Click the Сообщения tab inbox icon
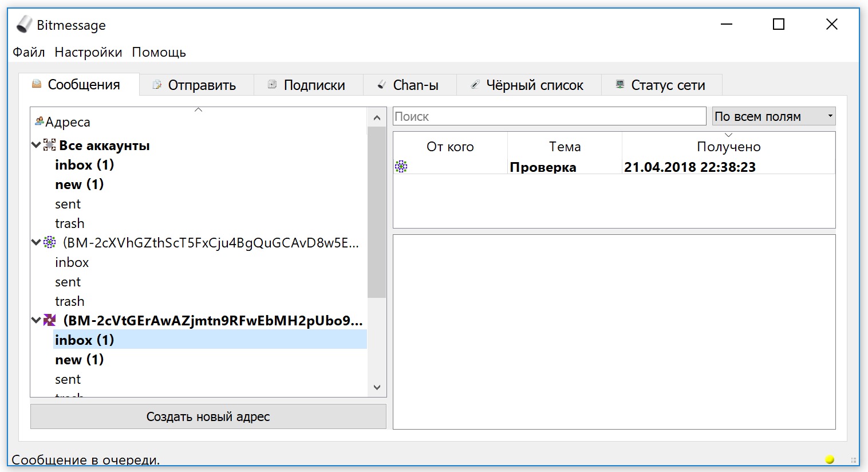The height and width of the screenshot is (472, 868). point(37,84)
